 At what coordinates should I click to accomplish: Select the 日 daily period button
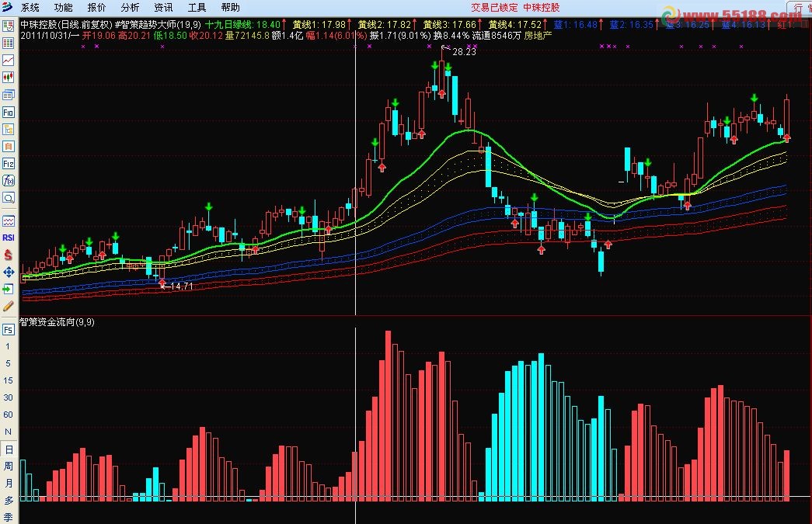[9, 449]
